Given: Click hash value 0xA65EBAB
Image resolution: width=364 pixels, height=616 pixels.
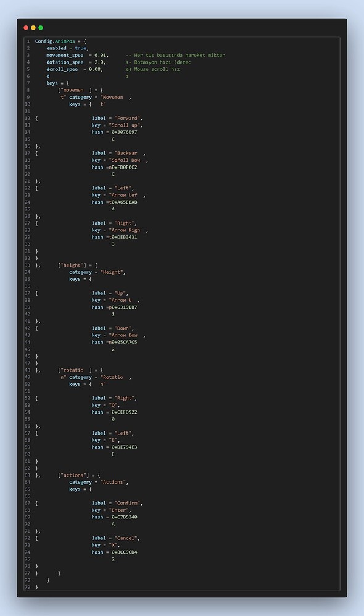Looking at the screenshot, I should coord(125,202).
